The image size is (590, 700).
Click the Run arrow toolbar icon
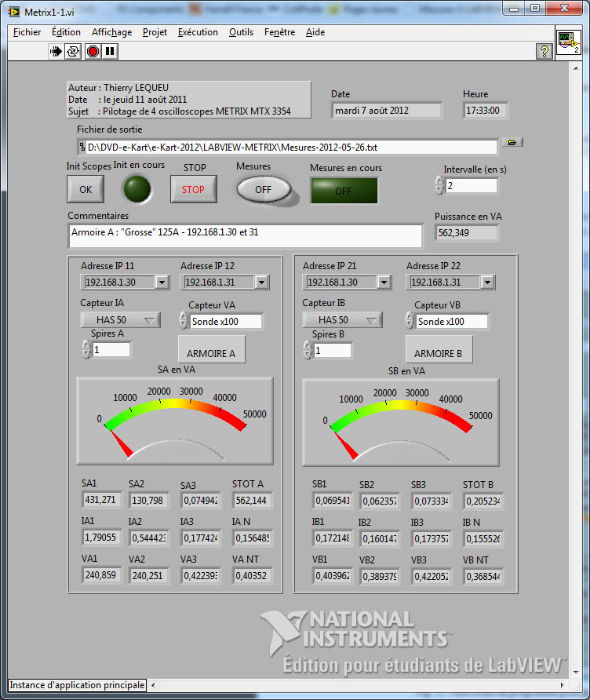pos(56,51)
